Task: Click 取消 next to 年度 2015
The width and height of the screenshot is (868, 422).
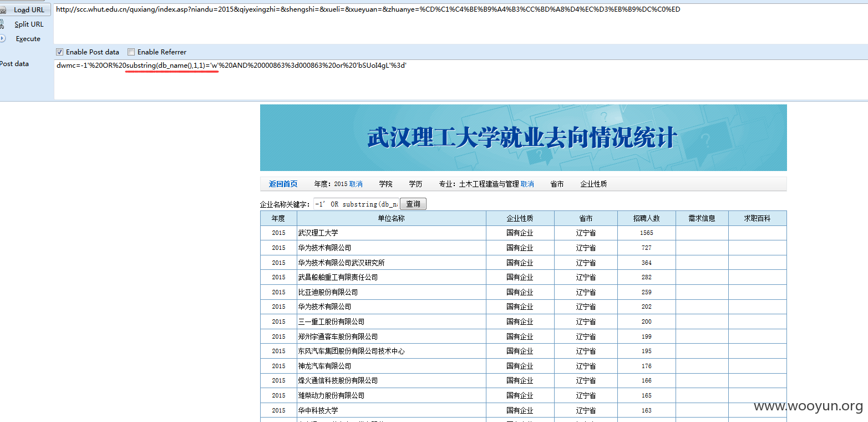Action: (356, 184)
